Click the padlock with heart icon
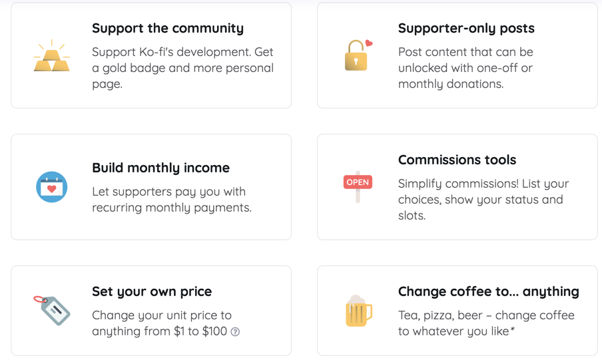 [x=358, y=56]
